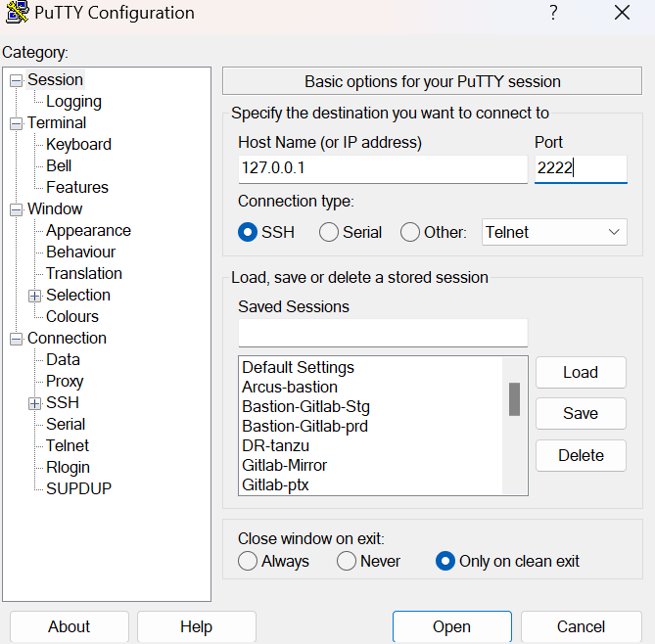Expand the Selection tree node
655x644 pixels.
34,297
